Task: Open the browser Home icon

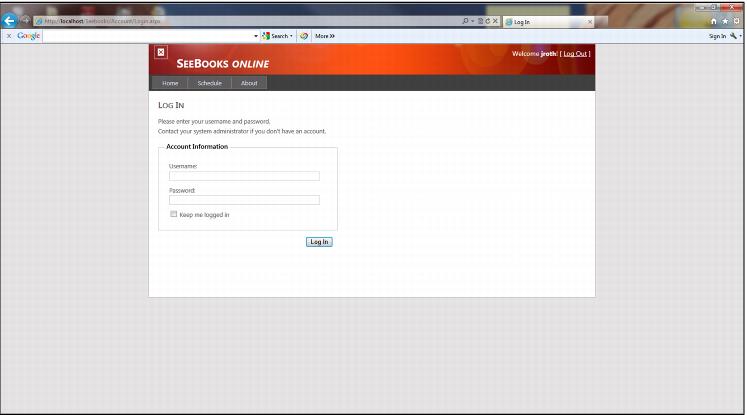Action: (x=713, y=21)
